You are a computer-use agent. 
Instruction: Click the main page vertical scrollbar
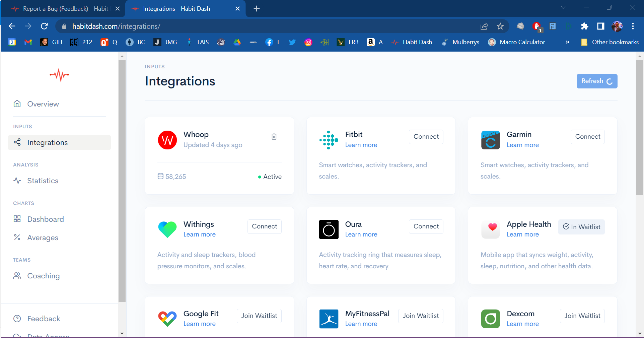point(640,127)
